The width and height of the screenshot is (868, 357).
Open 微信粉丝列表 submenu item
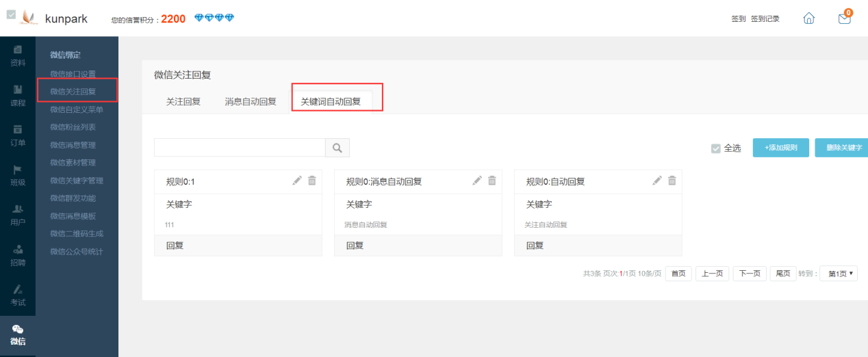point(73,127)
